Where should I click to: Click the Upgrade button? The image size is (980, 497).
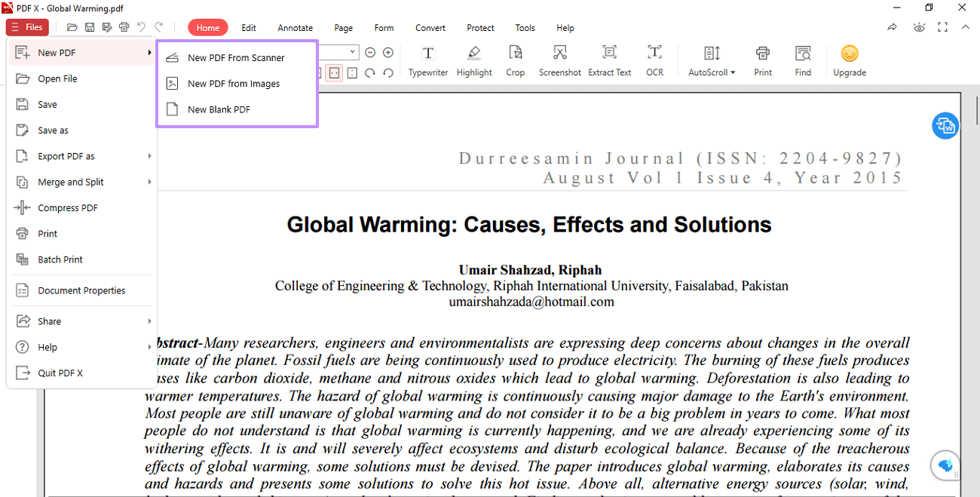(850, 60)
